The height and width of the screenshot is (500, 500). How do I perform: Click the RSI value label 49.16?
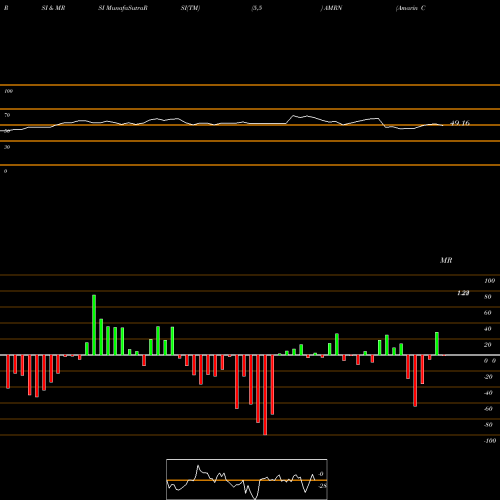[x=460, y=123]
